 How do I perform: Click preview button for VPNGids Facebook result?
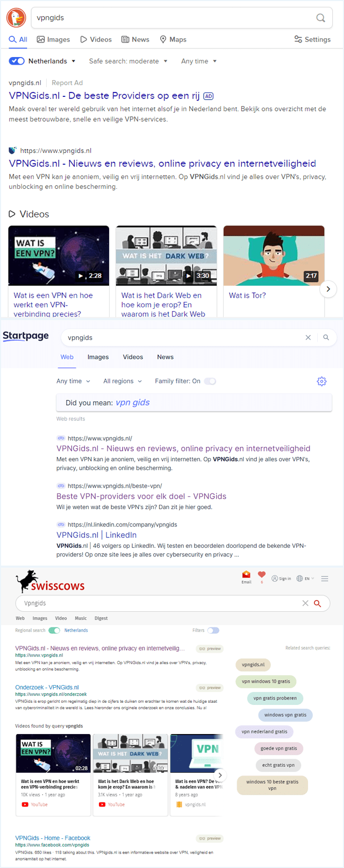click(210, 838)
